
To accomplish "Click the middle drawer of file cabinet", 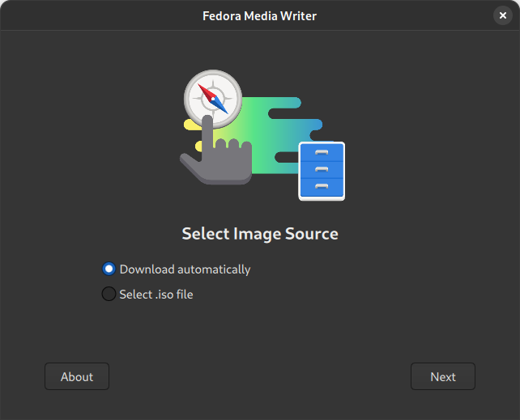I will pos(322,169).
